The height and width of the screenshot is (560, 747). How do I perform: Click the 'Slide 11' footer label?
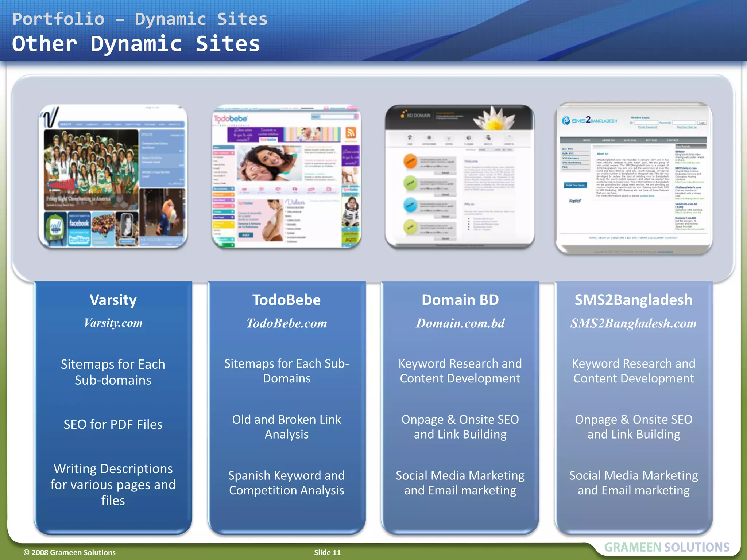pyautogui.click(x=327, y=552)
